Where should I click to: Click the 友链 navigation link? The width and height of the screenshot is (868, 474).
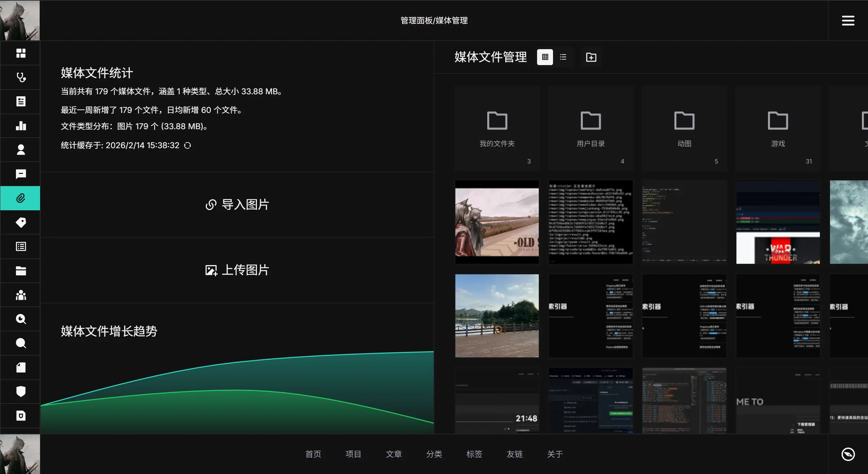(514, 454)
